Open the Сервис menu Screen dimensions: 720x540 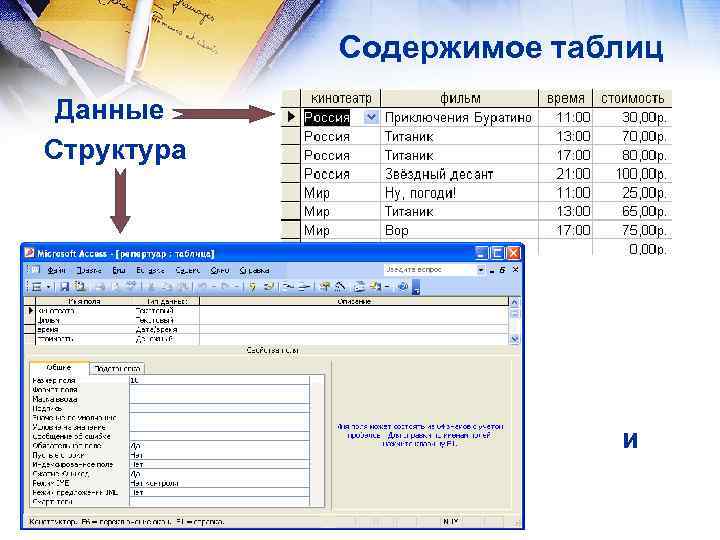pos(187,270)
